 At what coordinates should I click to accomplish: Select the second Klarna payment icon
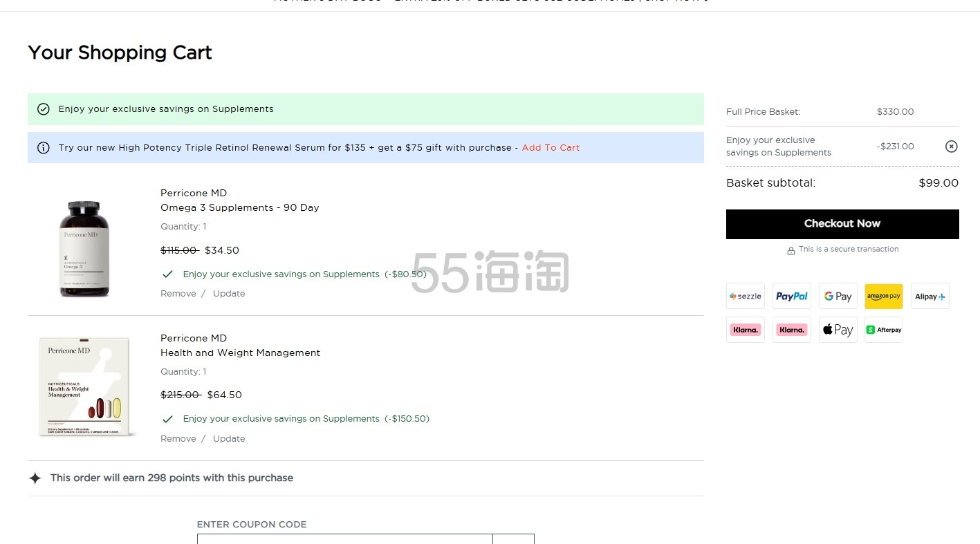click(791, 330)
